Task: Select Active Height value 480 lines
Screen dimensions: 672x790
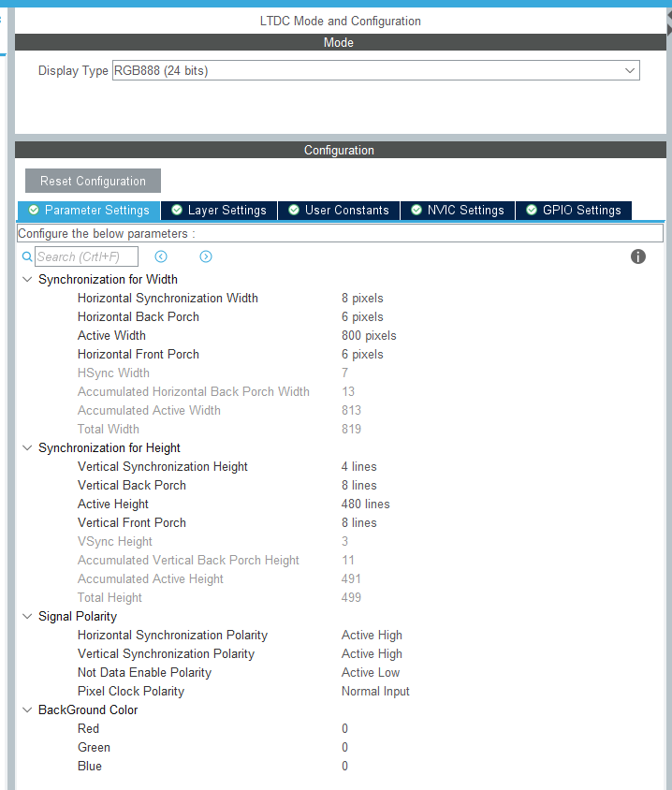Action: pyautogui.click(x=366, y=504)
